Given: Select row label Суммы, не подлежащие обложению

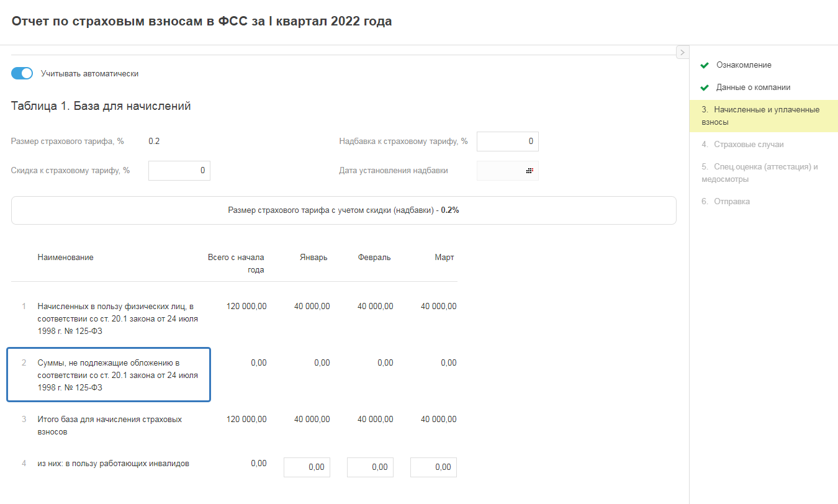Looking at the screenshot, I should 118,376.
